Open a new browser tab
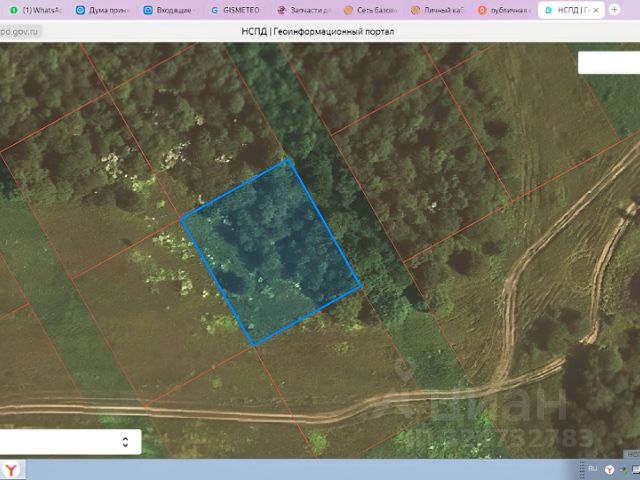This screenshot has height=480, width=640. pos(614,10)
